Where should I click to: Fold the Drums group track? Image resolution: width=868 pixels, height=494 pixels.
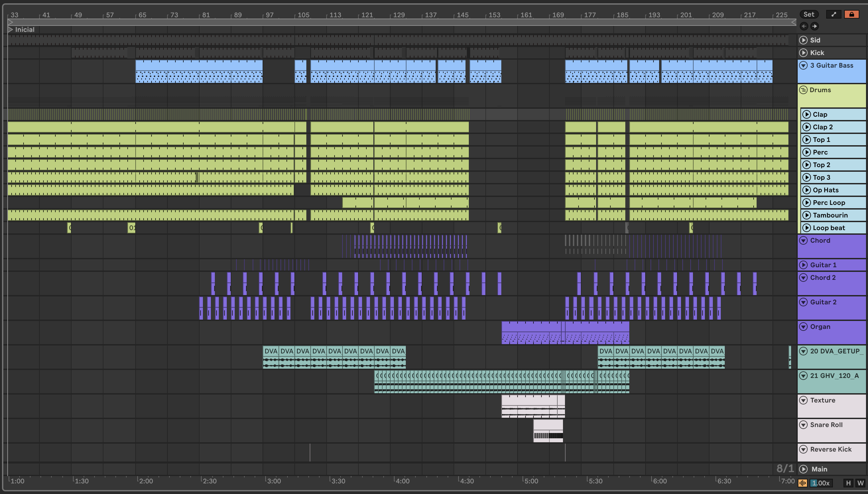803,90
